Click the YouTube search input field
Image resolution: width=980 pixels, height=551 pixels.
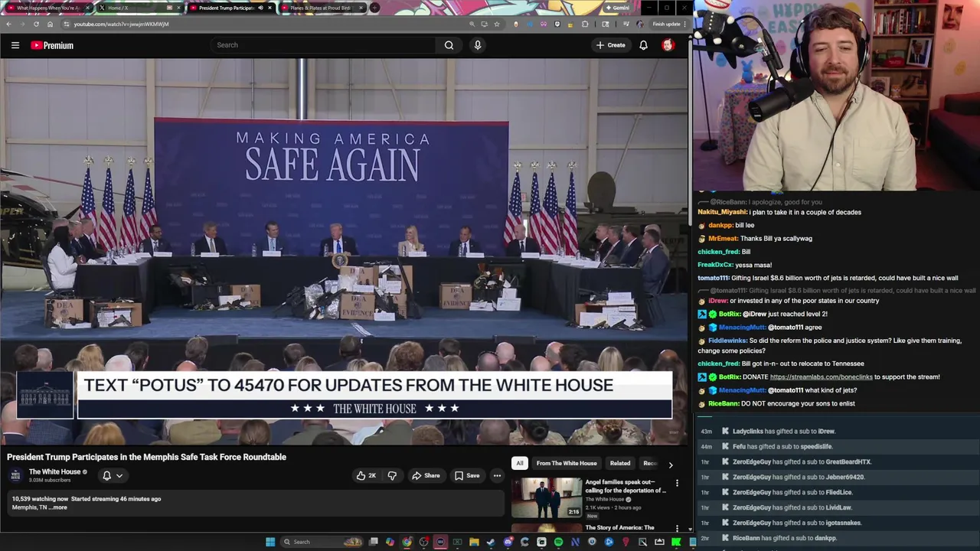click(x=322, y=45)
